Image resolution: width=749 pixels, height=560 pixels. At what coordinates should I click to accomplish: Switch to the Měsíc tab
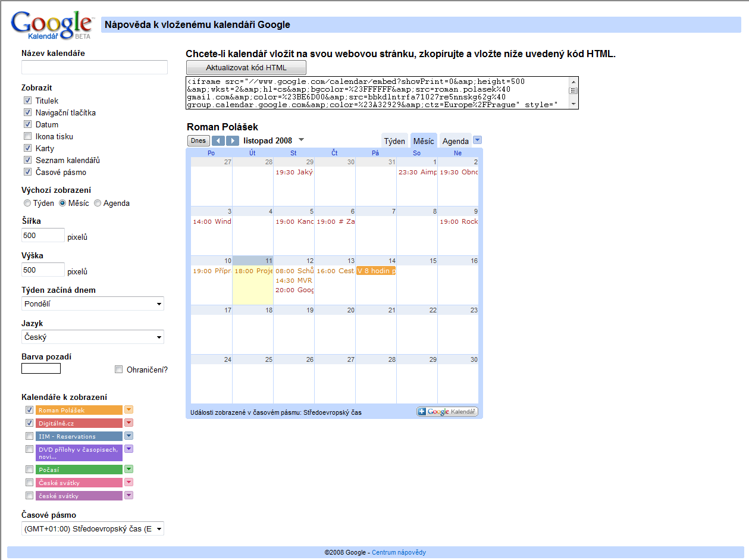pyautogui.click(x=424, y=141)
